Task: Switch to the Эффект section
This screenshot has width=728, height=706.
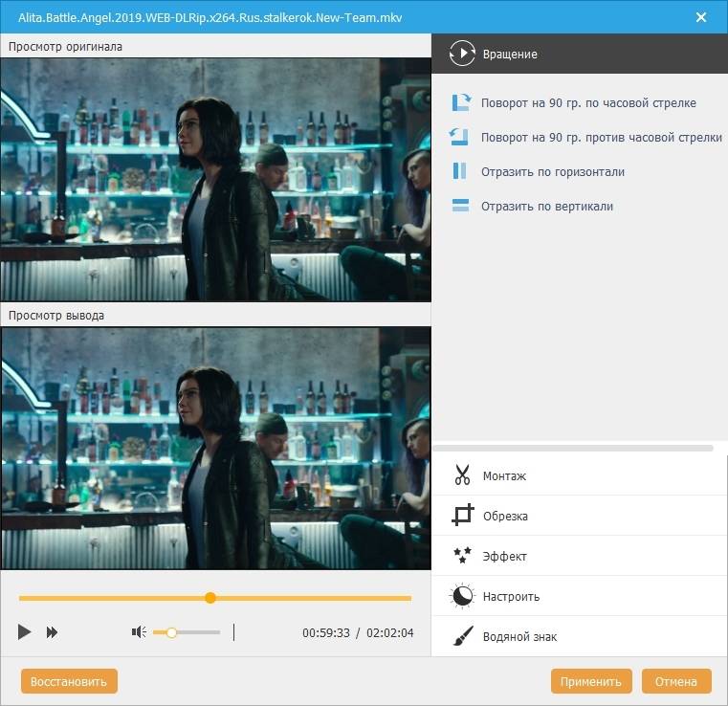Action: pos(580,556)
